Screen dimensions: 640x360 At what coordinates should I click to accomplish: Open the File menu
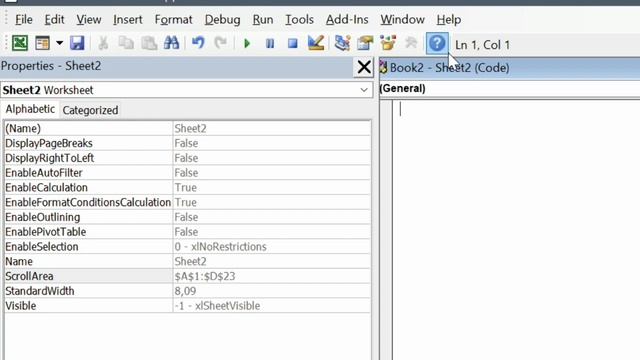pyautogui.click(x=24, y=19)
